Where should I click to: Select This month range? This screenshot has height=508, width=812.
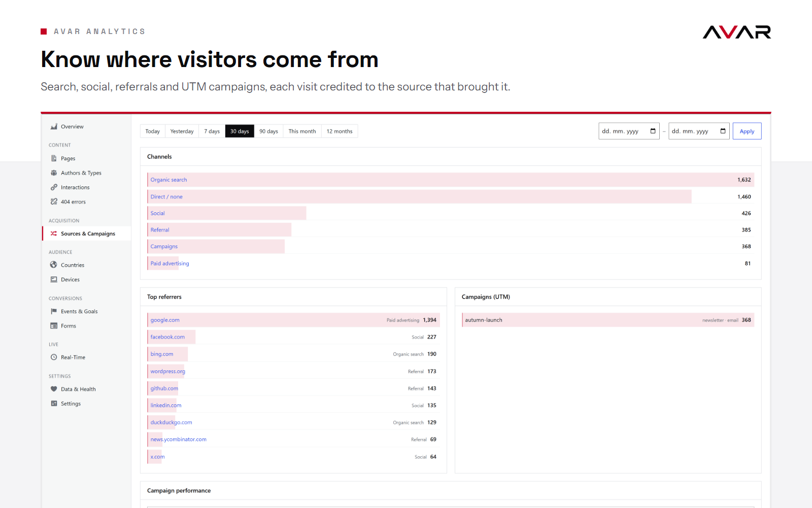[302, 131]
